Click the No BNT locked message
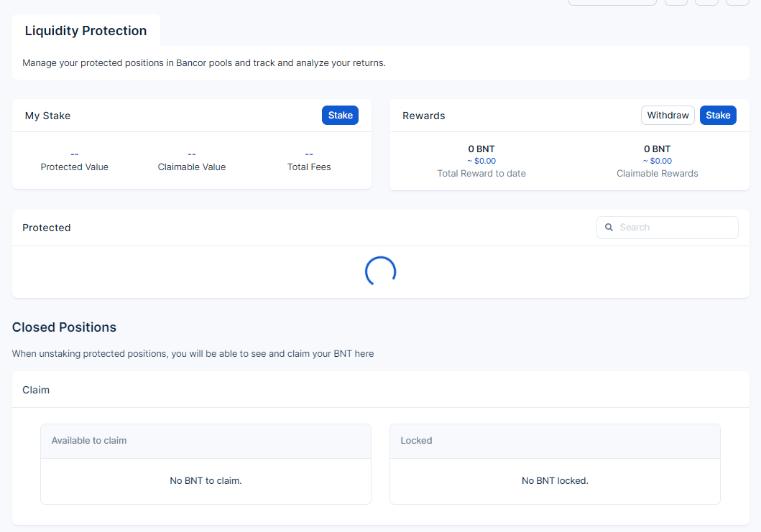 555,480
